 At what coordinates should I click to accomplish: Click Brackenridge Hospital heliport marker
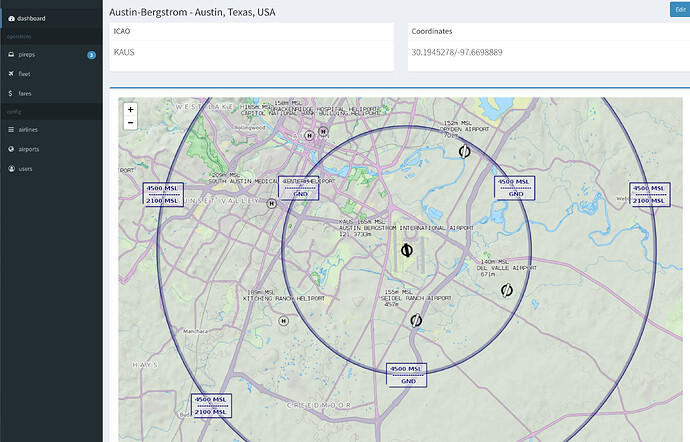[323, 131]
